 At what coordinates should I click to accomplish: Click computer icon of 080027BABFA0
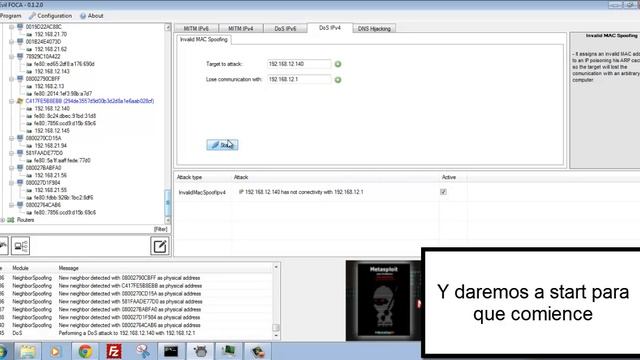click(20, 168)
